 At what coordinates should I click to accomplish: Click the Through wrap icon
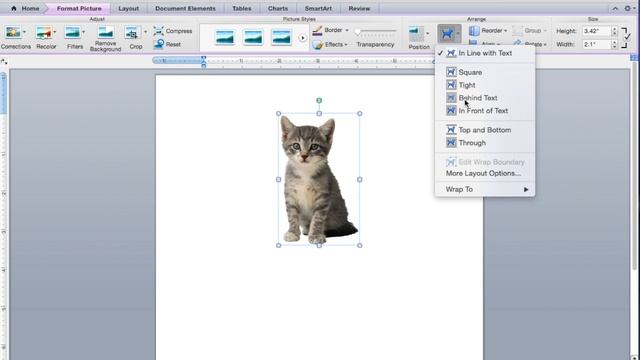(x=451, y=143)
